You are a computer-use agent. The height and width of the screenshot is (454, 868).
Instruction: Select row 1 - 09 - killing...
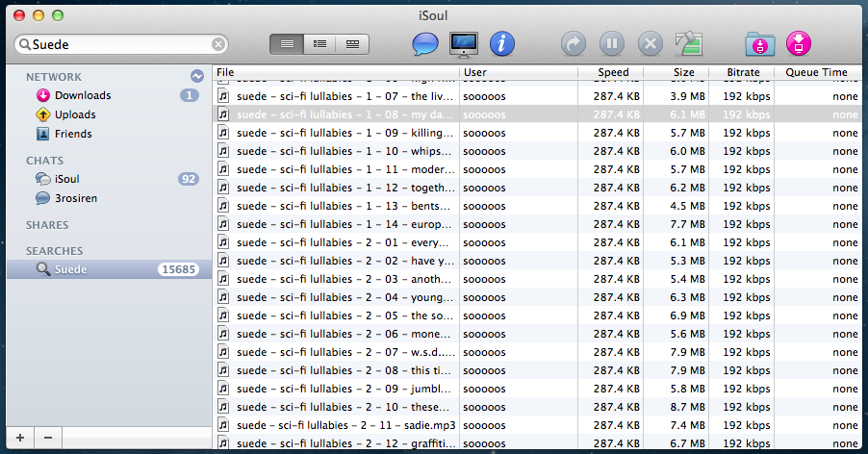pos(536,133)
